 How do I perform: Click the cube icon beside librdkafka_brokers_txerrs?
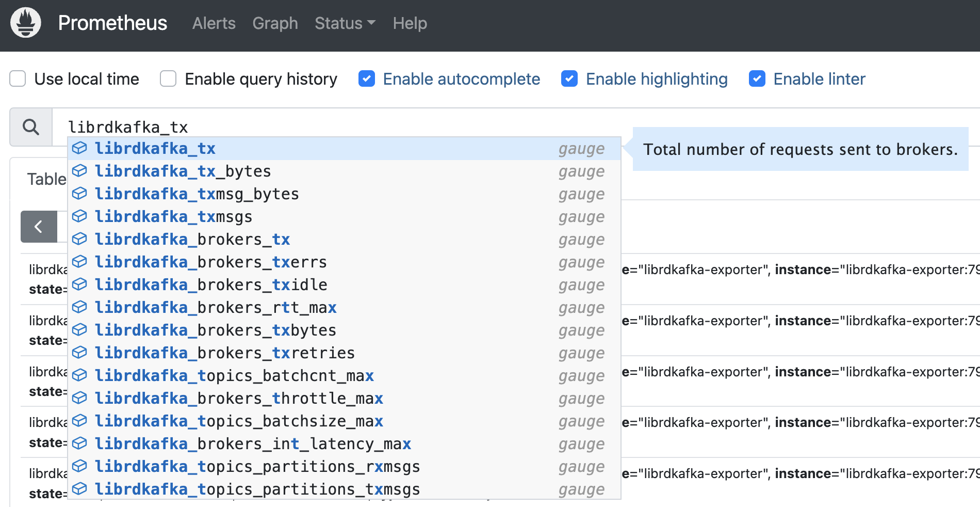(x=79, y=262)
